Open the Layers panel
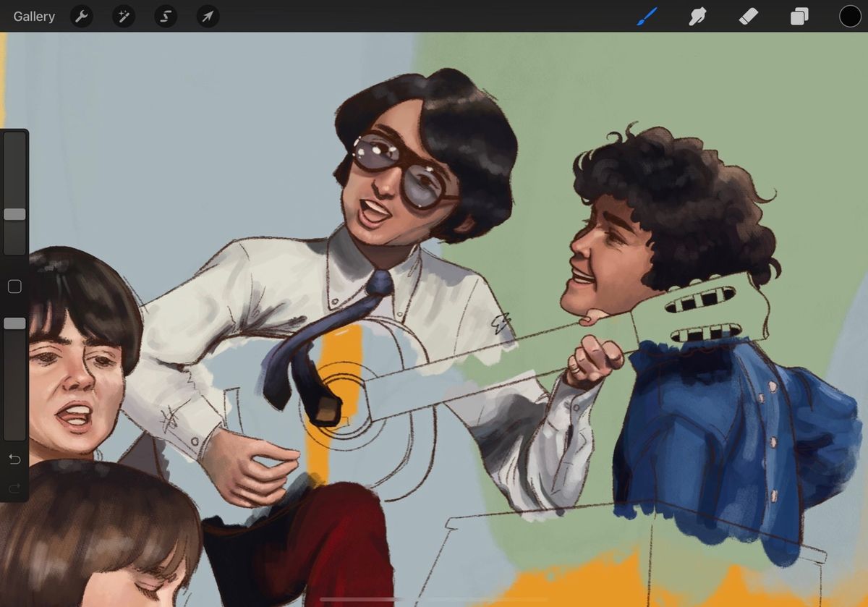The image size is (868, 607). [x=799, y=16]
